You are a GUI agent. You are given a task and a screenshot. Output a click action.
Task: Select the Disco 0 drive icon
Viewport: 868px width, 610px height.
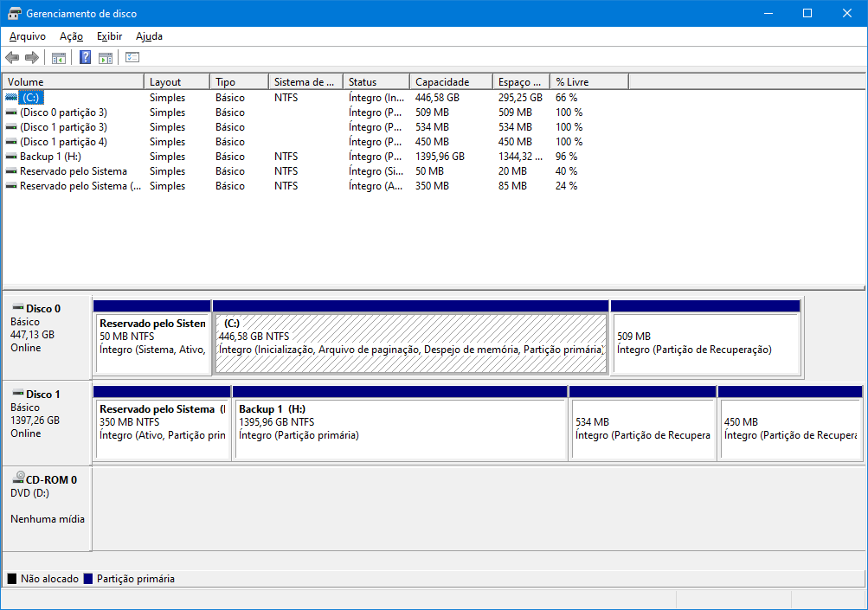tap(17, 307)
